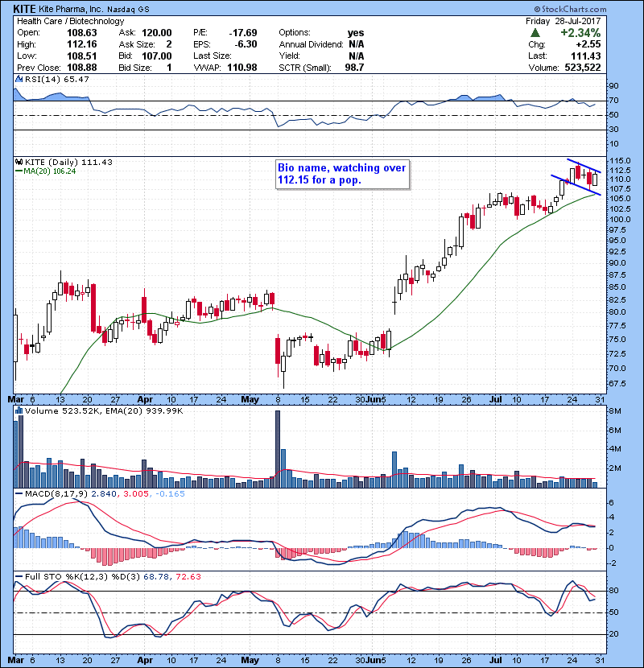Click the RSI(14) 65.47 indicator label
This screenshot has width=644, height=668.
pyautogui.click(x=57, y=79)
